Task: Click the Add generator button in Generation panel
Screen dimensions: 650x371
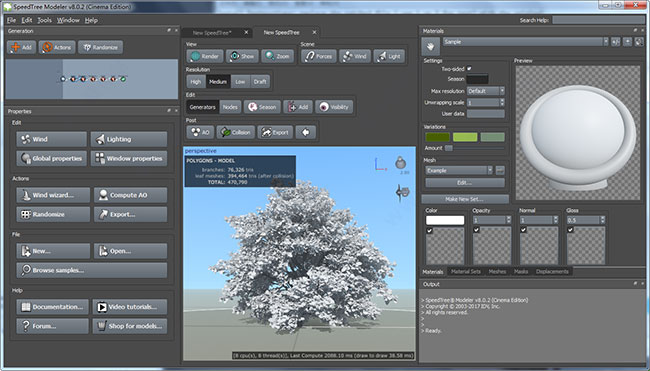Action: (22, 47)
